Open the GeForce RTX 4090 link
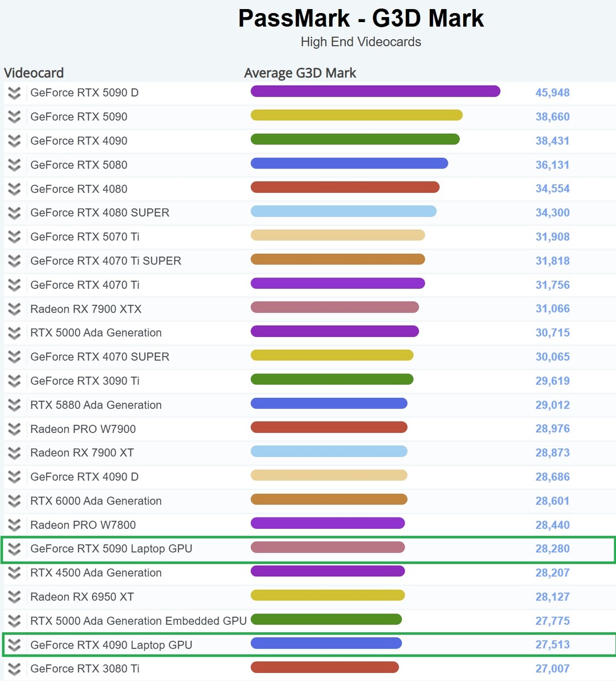This screenshot has height=681, width=616. 79,141
